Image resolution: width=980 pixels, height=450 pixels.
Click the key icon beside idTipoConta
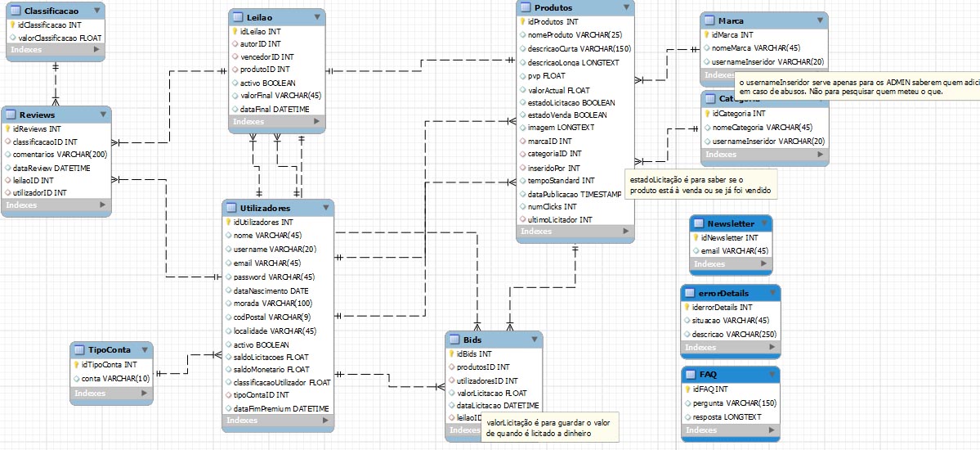tap(76, 365)
